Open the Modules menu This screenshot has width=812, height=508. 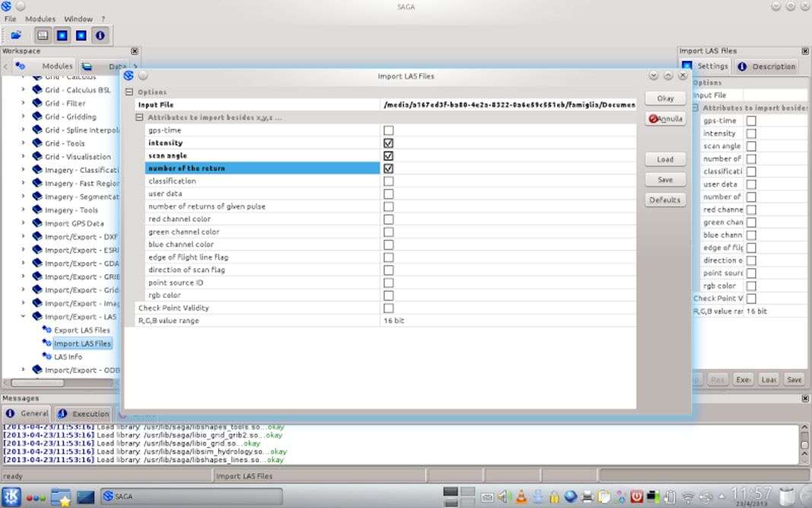(40, 19)
